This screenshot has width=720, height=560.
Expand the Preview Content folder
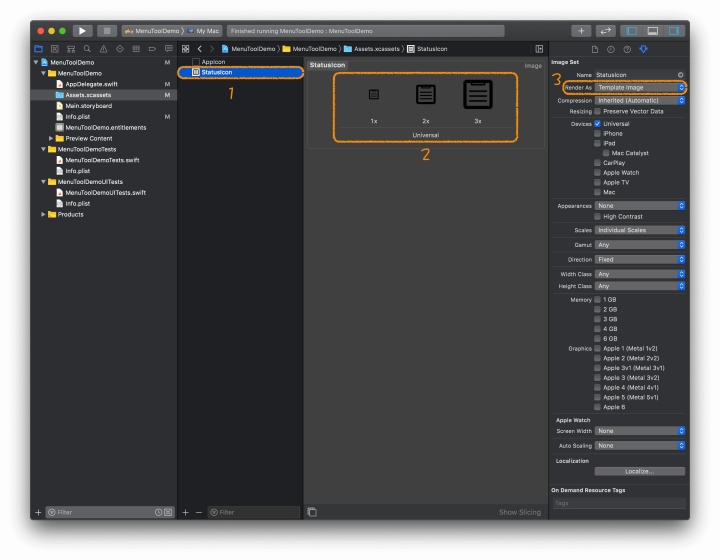coord(51,138)
